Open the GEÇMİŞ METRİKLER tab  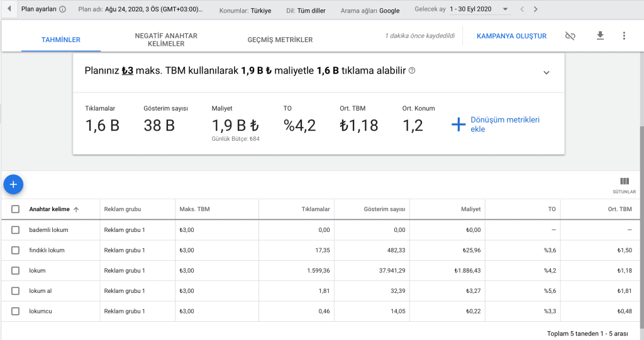click(x=280, y=40)
